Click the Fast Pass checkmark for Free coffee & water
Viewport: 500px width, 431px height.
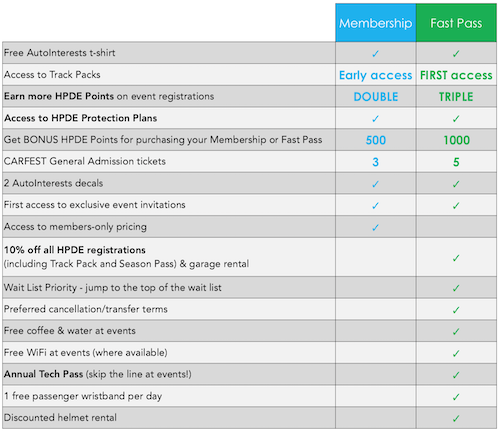[456, 331]
